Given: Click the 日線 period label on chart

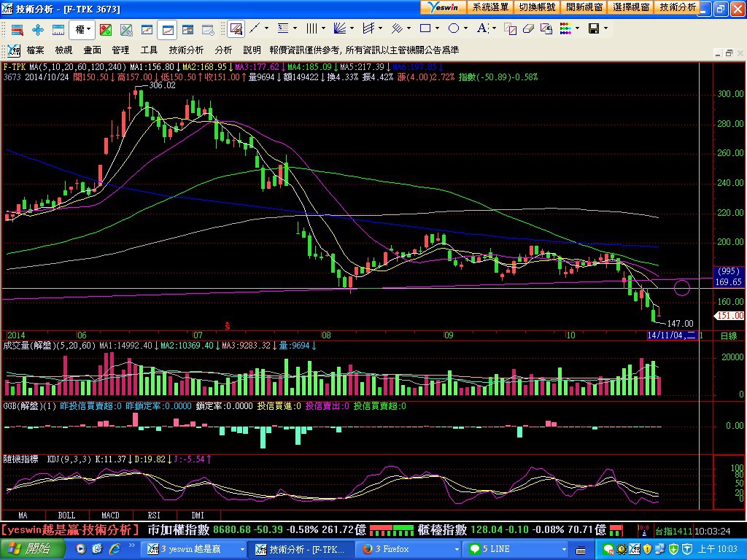Looking at the screenshot, I should click(x=728, y=335).
